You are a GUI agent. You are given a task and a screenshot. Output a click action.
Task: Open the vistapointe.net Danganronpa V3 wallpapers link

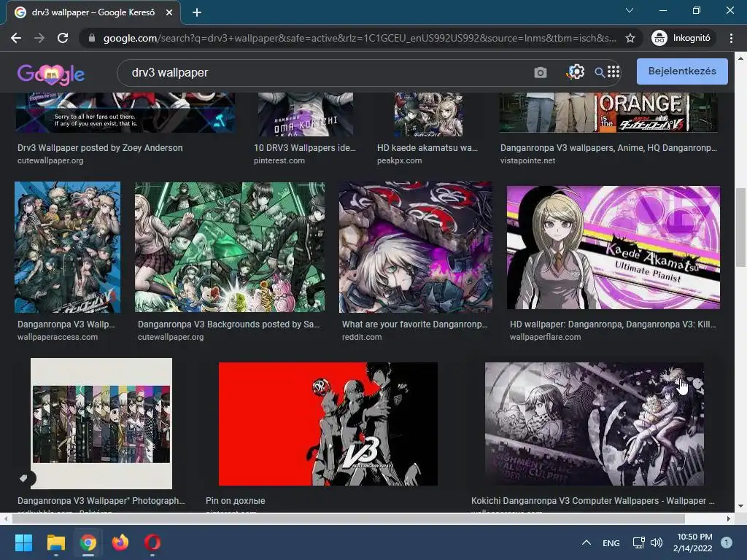pos(608,148)
